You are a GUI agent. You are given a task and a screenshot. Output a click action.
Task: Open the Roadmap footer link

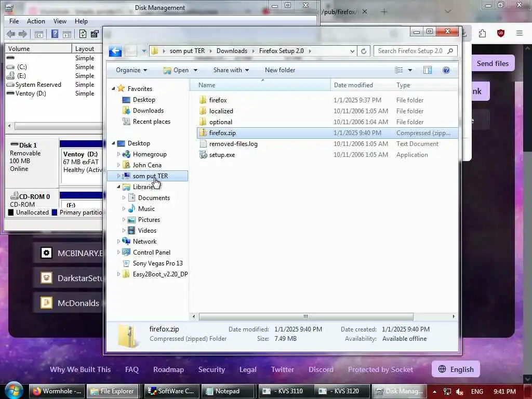click(x=169, y=369)
